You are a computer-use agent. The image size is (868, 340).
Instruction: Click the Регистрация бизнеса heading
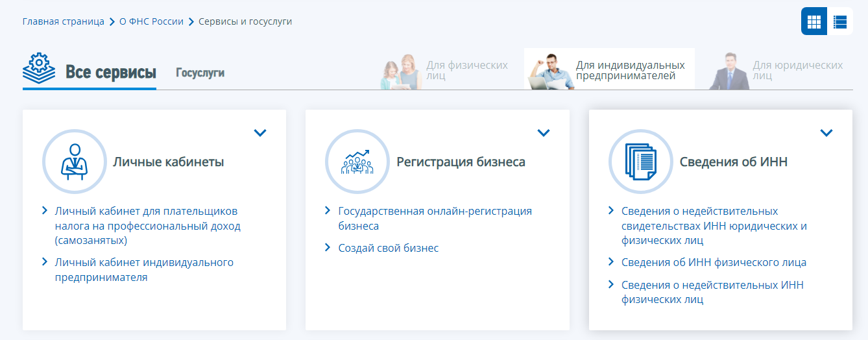pos(461,162)
